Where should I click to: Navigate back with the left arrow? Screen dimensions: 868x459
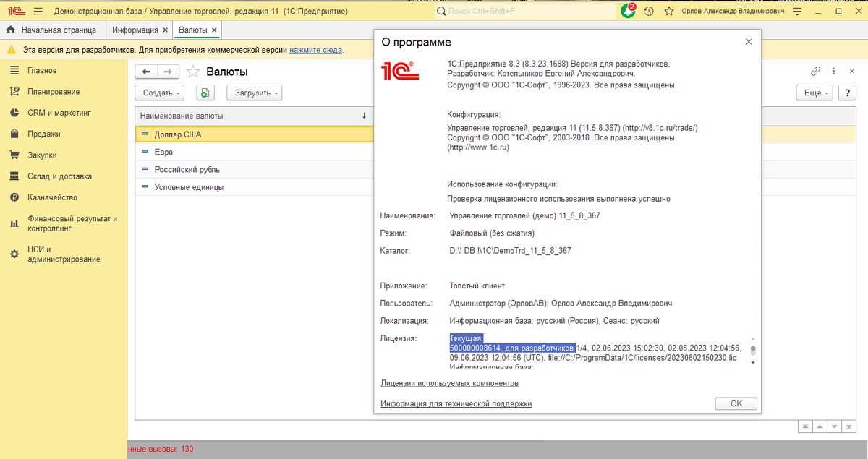pyautogui.click(x=147, y=72)
